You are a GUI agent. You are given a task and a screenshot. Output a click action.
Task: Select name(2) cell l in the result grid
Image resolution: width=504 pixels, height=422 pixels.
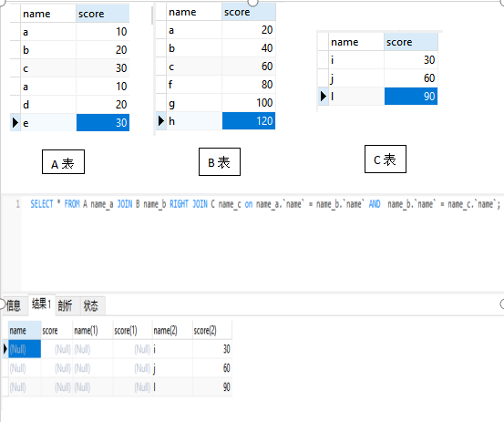click(x=172, y=387)
